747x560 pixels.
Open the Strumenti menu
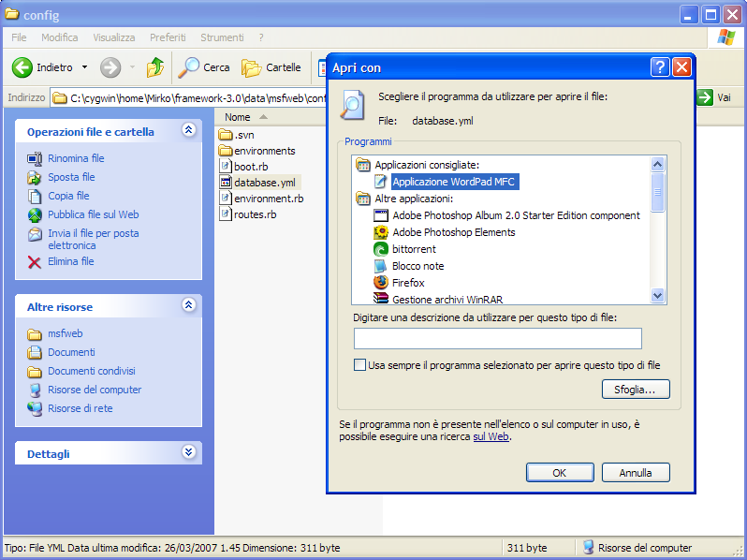(222, 37)
